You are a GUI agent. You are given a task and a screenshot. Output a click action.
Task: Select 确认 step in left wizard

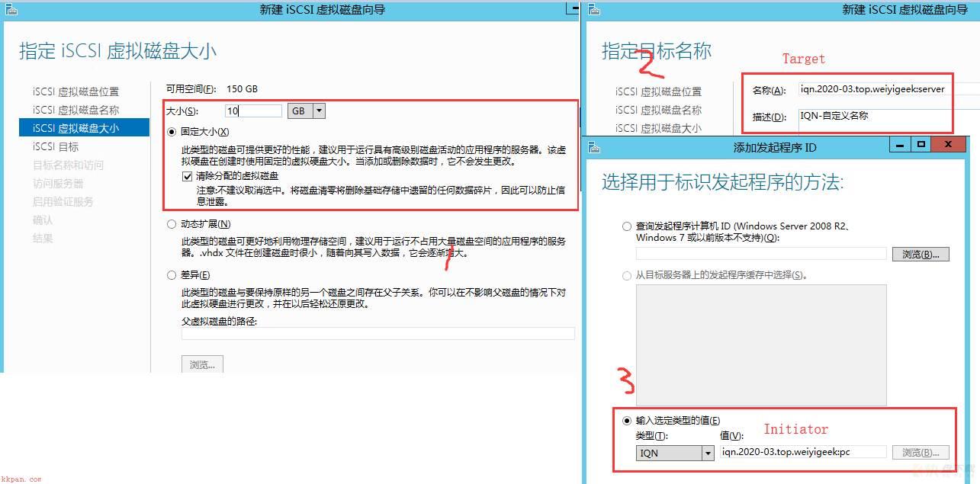(43, 220)
